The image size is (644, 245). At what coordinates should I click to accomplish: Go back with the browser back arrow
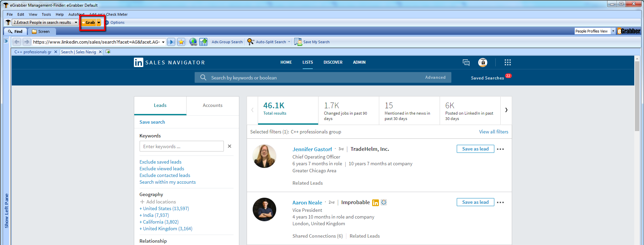pyautogui.click(x=17, y=42)
